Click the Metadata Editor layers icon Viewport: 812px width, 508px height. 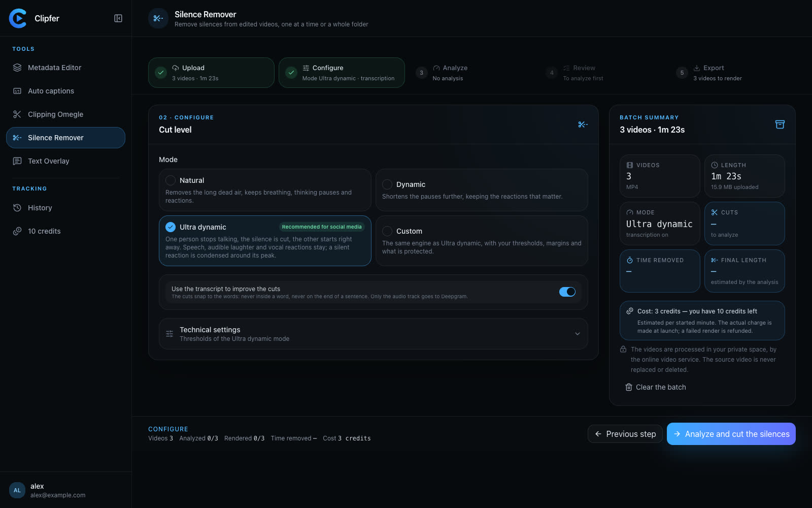17,68
